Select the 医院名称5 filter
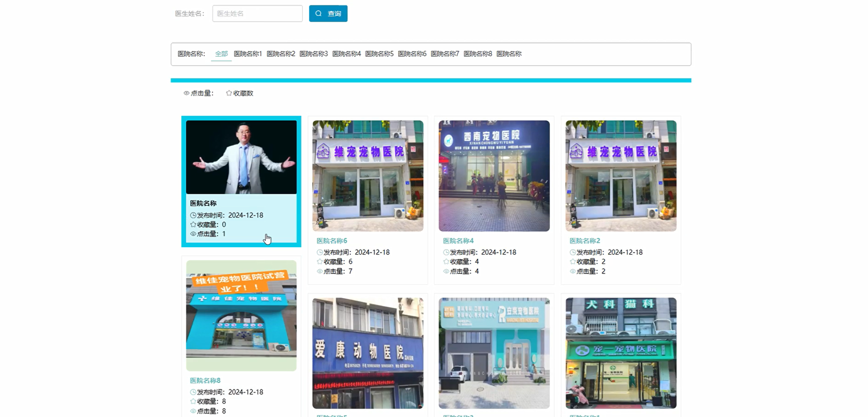Image resolution: width=868 pixels, height=417 pixels. pos(379,54)
